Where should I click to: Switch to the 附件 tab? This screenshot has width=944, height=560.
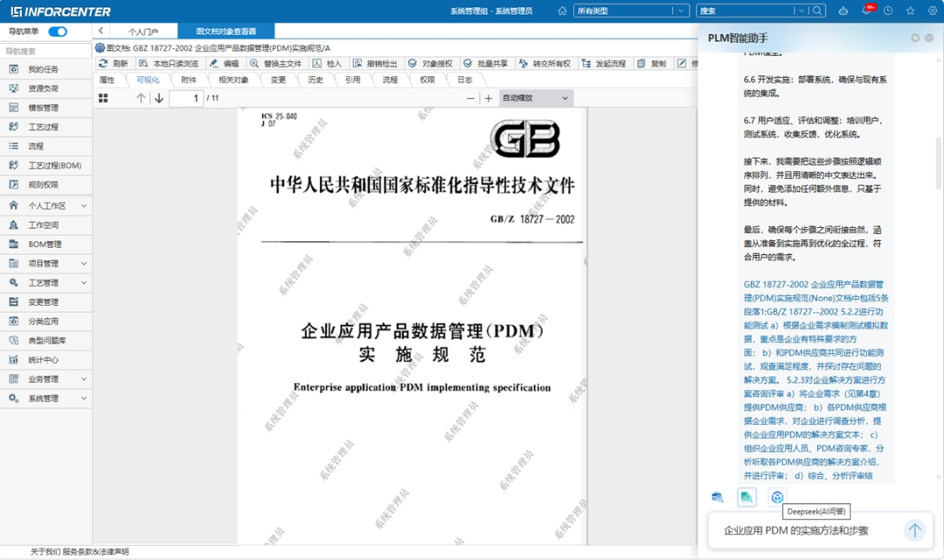[x=189, y=80]
